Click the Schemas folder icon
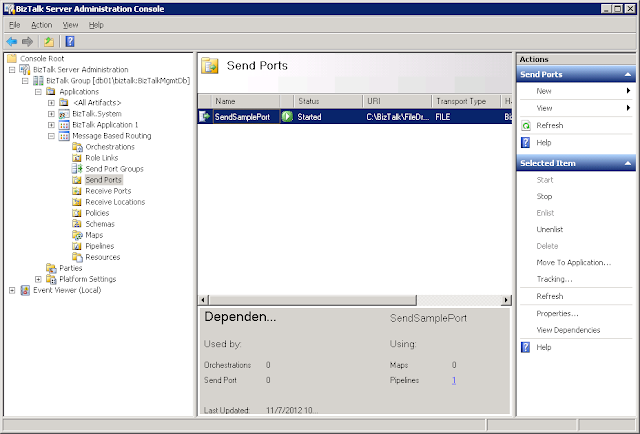The height and width of the screenshot is (434, 640). click(77, 224)
